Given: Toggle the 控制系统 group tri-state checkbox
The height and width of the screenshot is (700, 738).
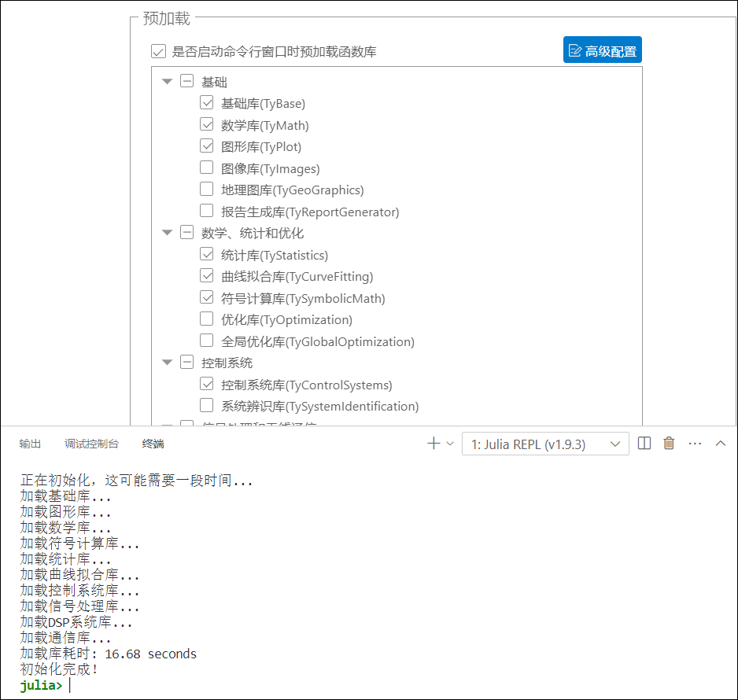Looking at the screenshot, I should [x=186, y=363].
